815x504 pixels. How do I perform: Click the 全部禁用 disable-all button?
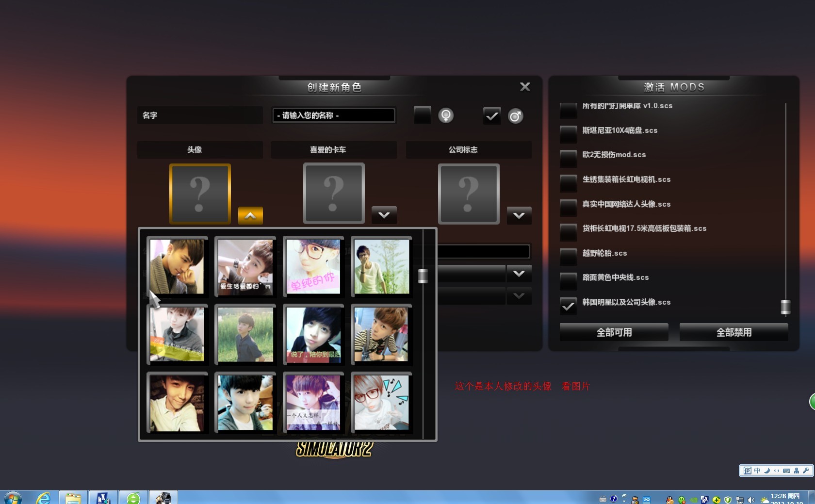733,332
